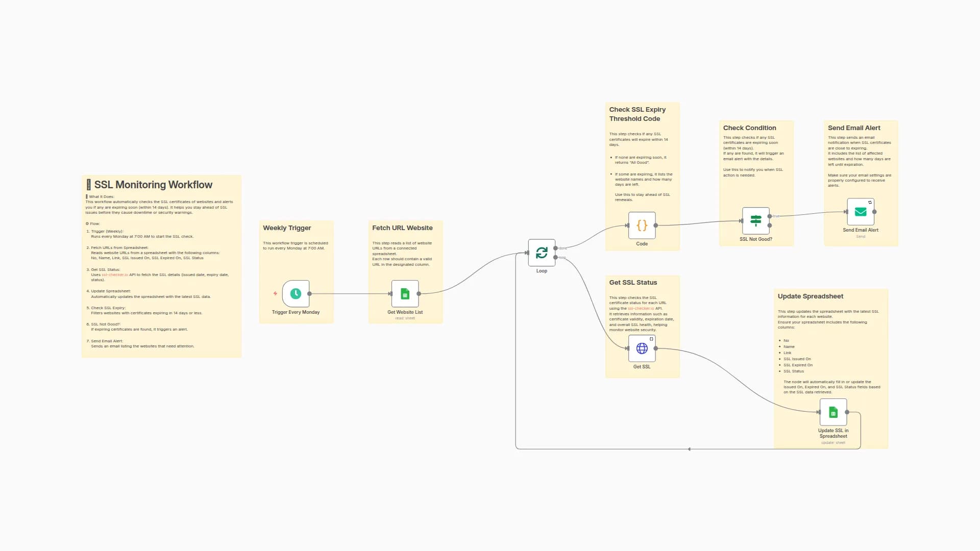Viewport: 980px width, 551px height.
Task: Click the Send Email Alert output handle
Action: [874, 212]
